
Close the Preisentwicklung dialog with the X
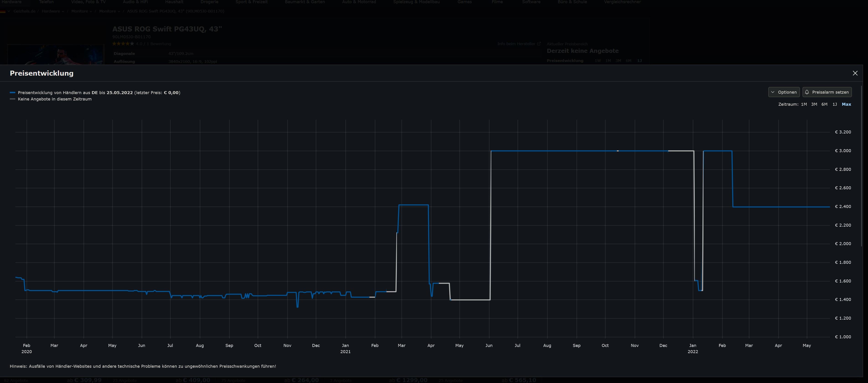pyautogui.click(x=855, y=73)
